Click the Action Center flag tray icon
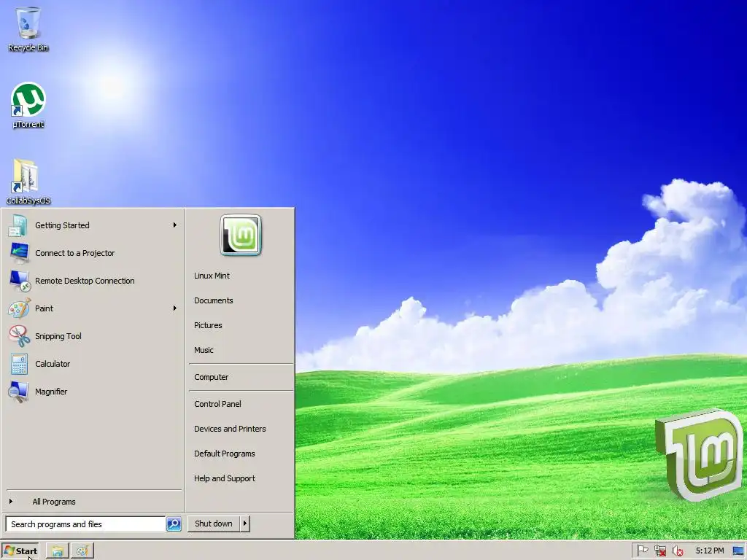 (x=642, y=551)
